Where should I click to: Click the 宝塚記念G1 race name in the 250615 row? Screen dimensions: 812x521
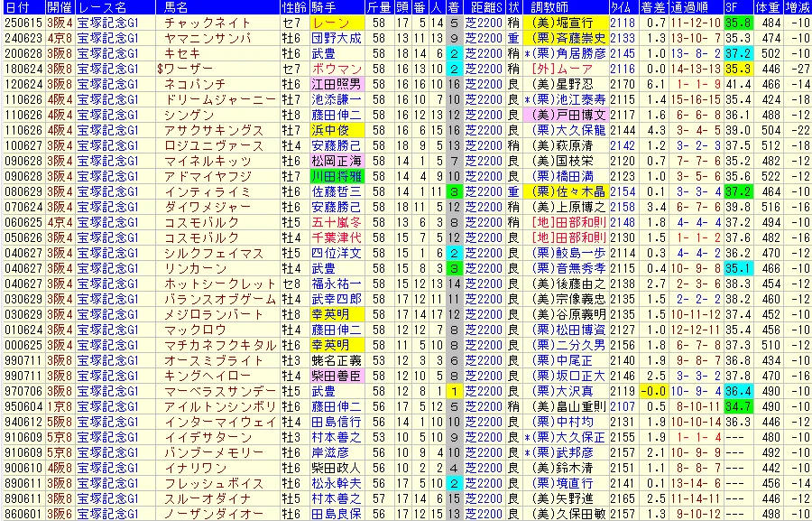107,23
